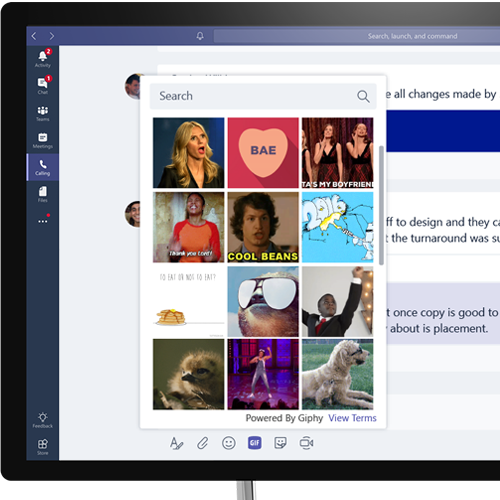Click the top message sender's avatar
The width and height of the screenshot is (500, 500).
click(x=133, y=86)
